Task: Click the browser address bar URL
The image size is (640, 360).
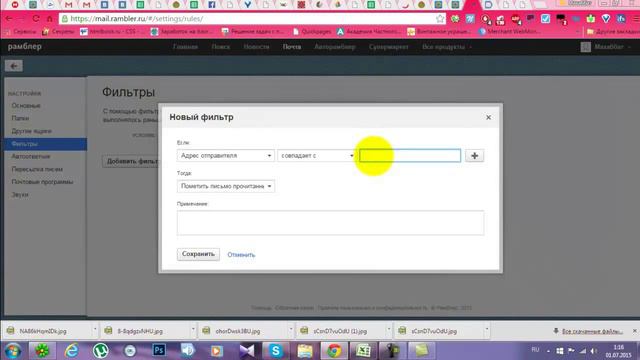Action: pos(137,19)
